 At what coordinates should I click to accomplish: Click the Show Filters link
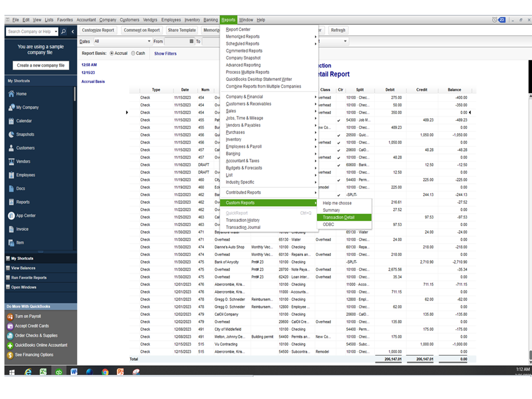click(165, 54)
